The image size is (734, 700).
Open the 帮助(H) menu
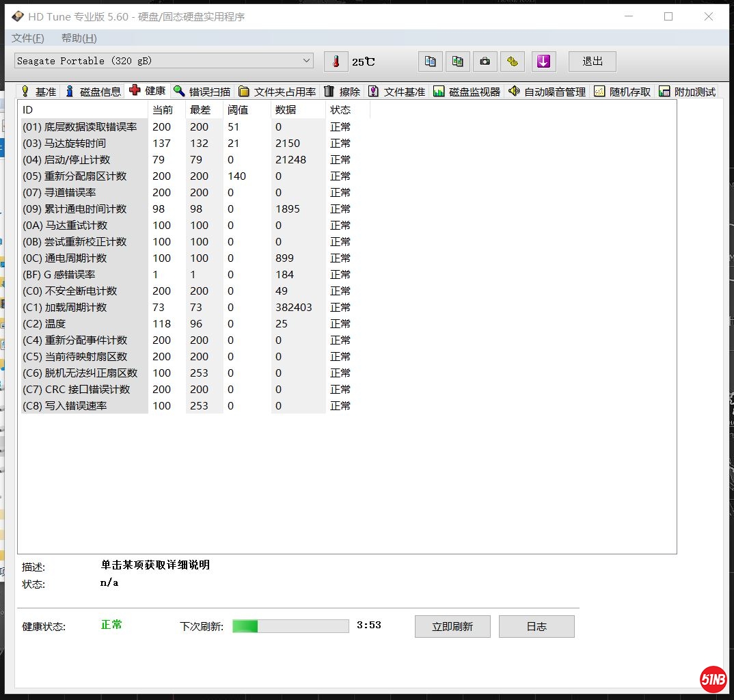click(x=78, y=38)
